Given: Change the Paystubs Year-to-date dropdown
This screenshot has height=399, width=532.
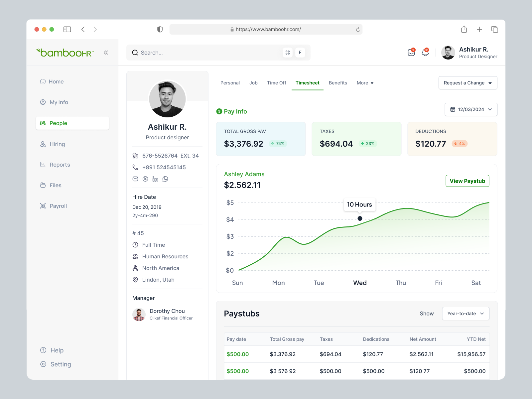Looking at the screenshot, I should coord(465,314).
